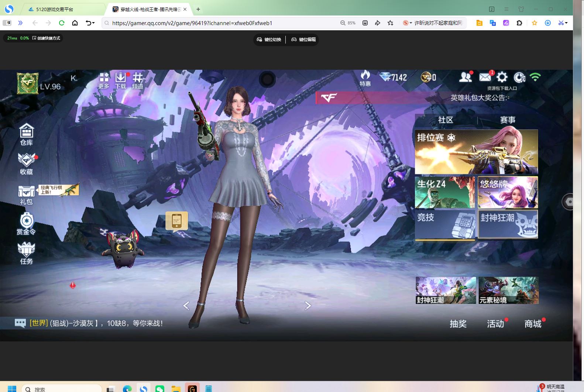Click the 特惠 flame offer icon

365,78
